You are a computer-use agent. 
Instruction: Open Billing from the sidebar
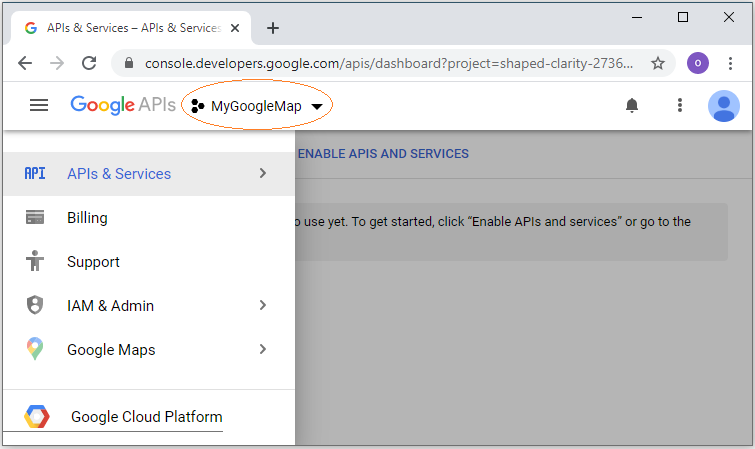(x=149, y=218)
